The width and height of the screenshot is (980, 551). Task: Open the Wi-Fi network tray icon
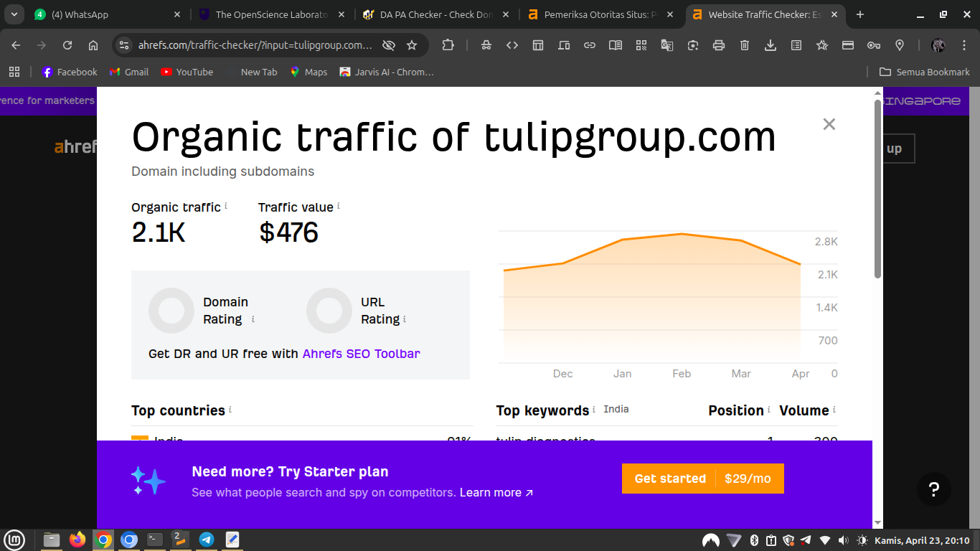825,540
